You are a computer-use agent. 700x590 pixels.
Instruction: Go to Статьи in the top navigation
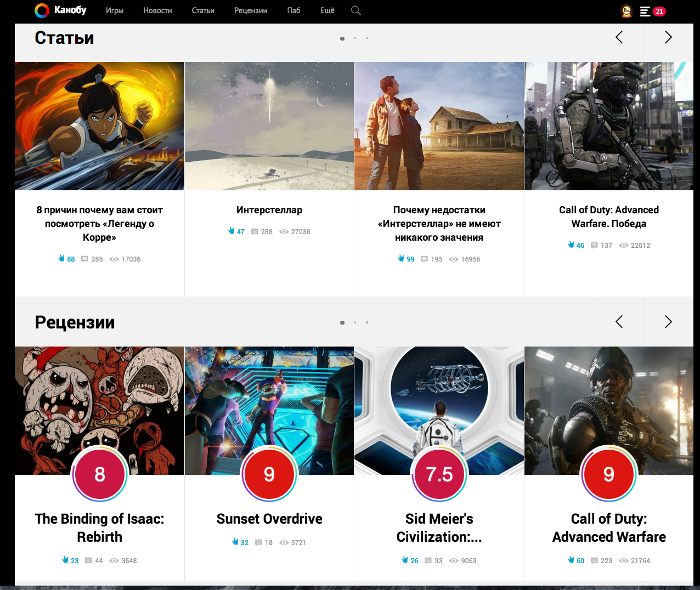click(203, 10)
